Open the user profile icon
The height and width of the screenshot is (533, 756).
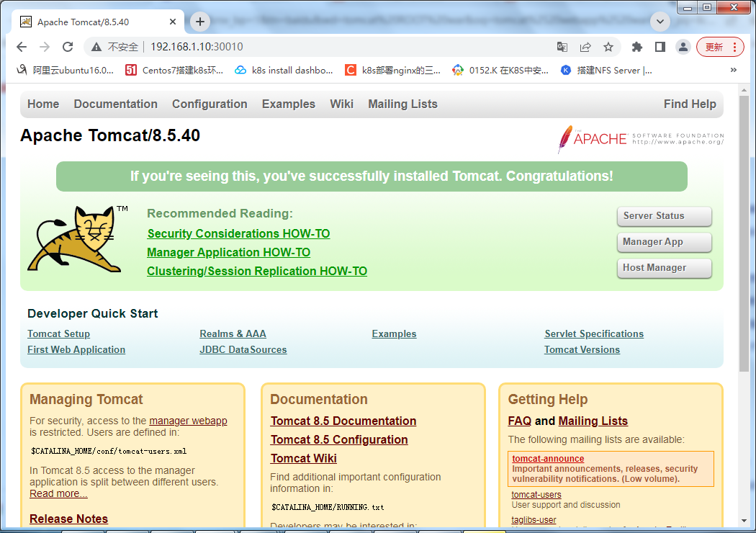coord(683,47)
